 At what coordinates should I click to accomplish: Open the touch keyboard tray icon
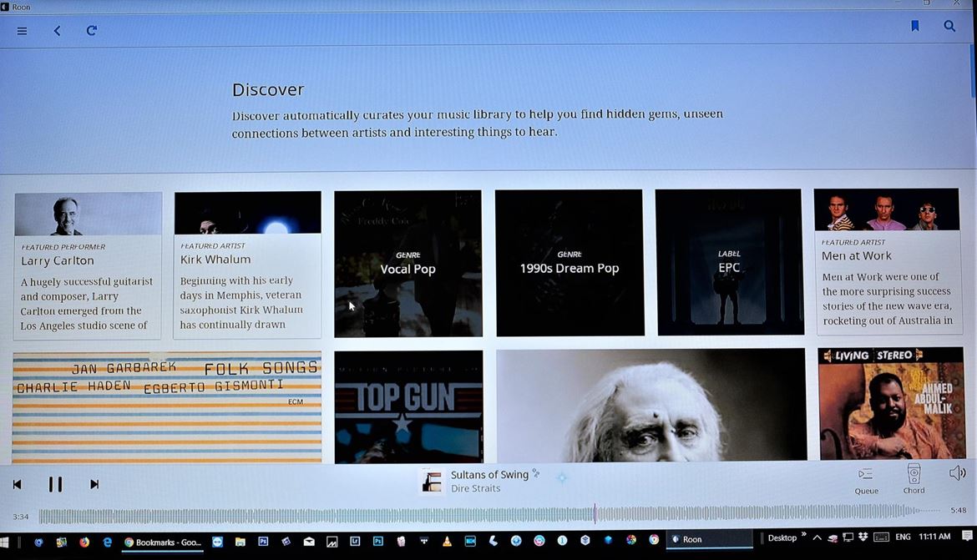(x=881, y=537)
